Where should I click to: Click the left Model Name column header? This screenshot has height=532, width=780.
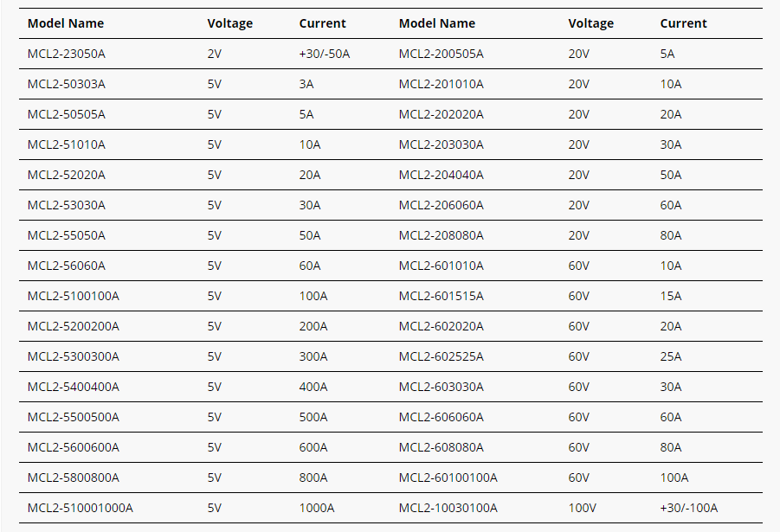[64, 23]
